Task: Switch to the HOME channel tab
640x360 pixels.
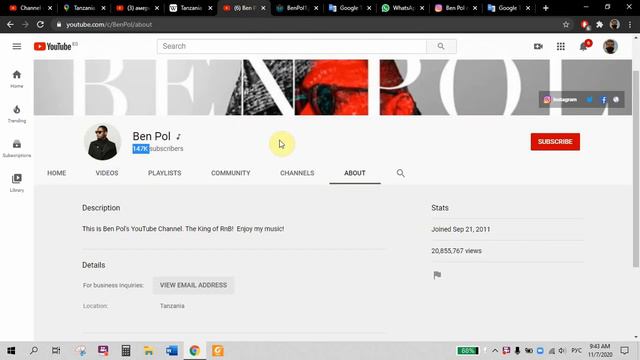Action: pos(56,173)
